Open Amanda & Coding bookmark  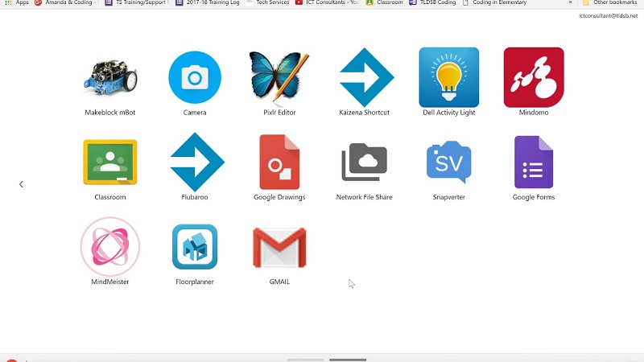click(66, 2)
